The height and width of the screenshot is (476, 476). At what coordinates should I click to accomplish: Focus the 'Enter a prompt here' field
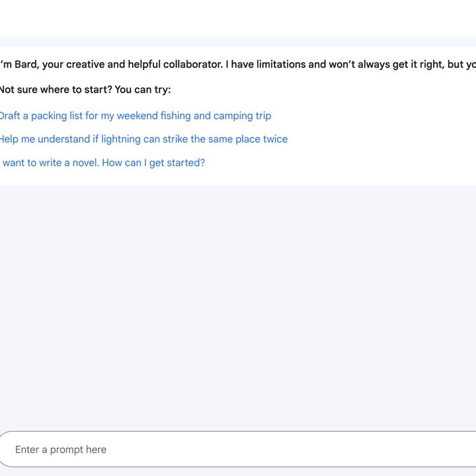click(x=238, y=449)
